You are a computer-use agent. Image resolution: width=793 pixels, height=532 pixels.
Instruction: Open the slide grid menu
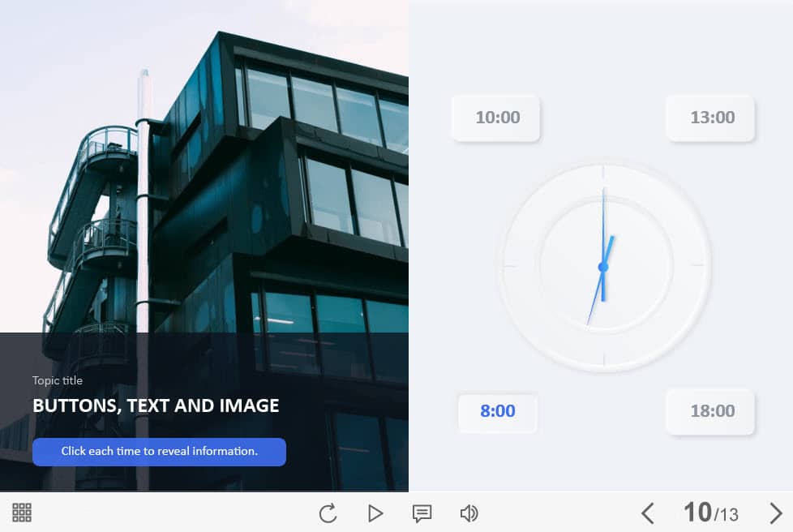pos(22,512)
